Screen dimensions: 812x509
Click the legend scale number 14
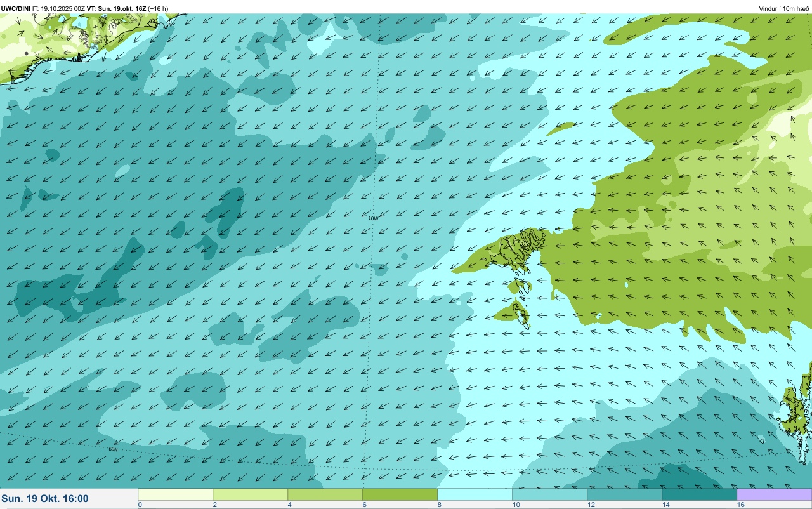click(666, 505)
